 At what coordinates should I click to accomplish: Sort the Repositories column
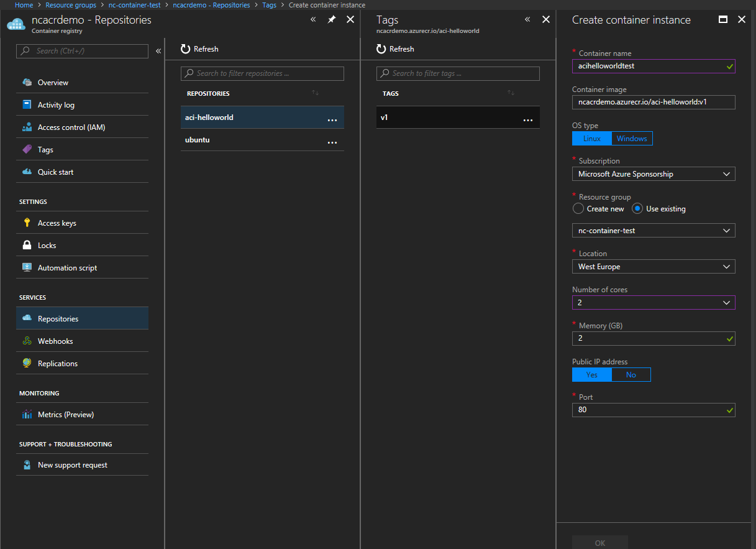point(316,93)
